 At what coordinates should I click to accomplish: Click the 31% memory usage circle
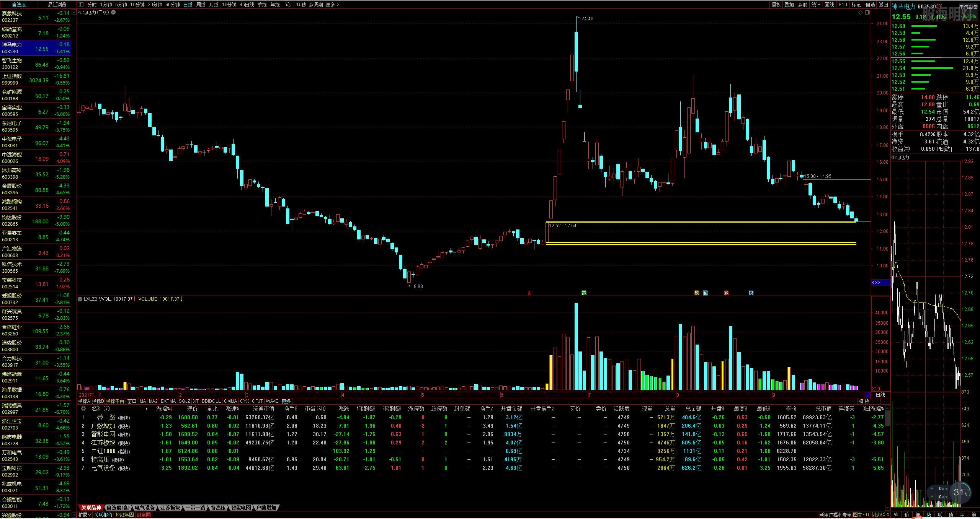coord(961,493)
